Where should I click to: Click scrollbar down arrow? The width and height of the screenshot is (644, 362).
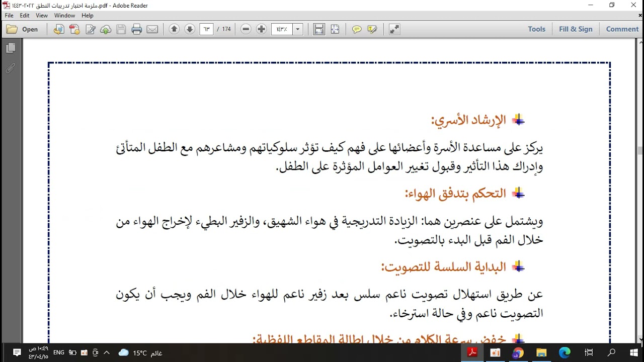pyautogui.click(x=640, y=339)
